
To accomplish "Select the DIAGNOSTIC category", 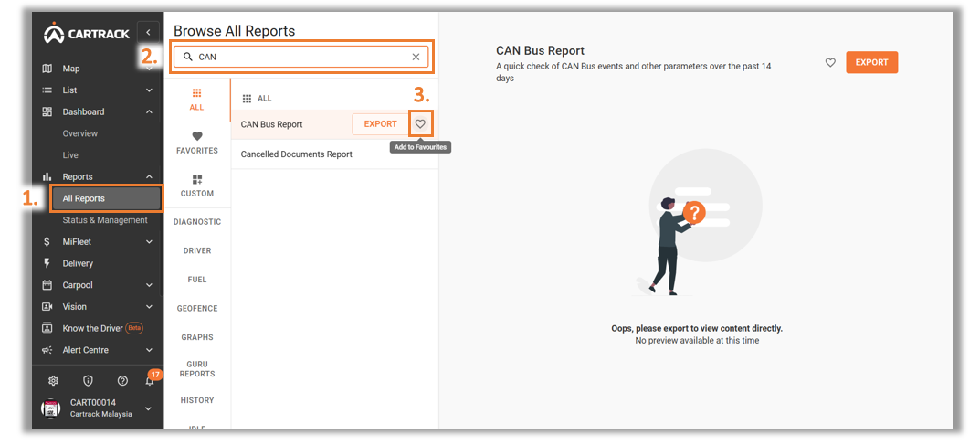I will (197, 222).
